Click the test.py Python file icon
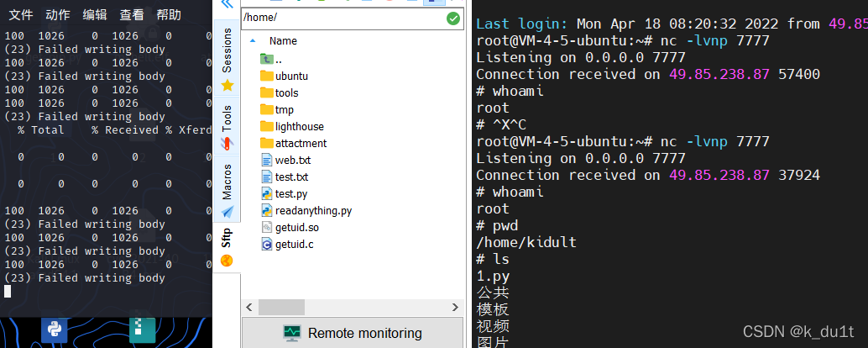This screenshot has width=868, height=348. (x=267, y=194)
